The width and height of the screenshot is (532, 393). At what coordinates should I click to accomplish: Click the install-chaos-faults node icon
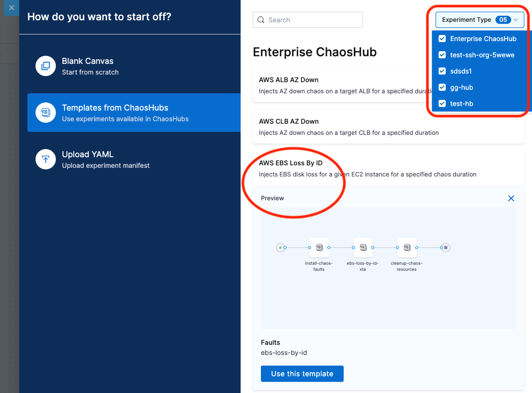click(319, 247)
